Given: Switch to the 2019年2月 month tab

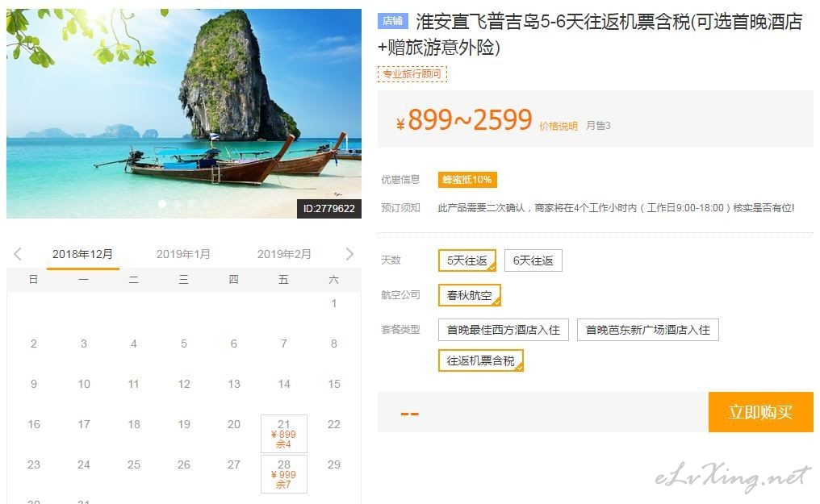Looking at the screenshot, I should pyautogui.click(x=284, y=254).
